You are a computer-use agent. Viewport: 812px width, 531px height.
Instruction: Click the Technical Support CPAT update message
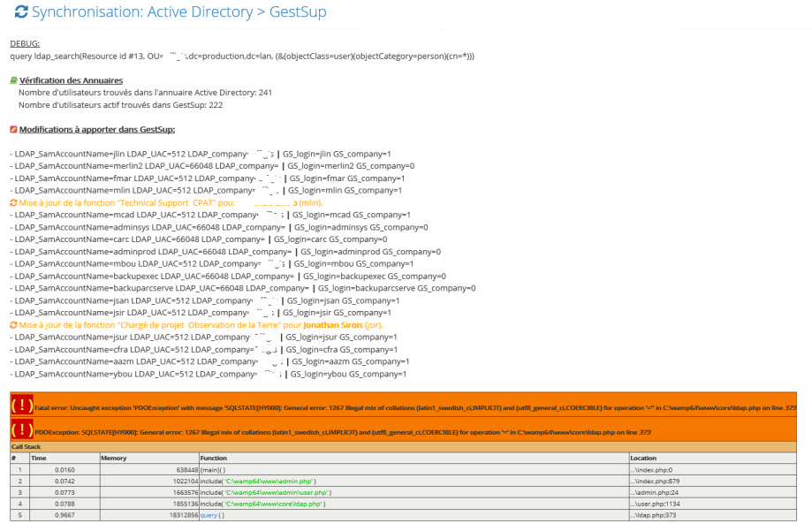coord(171,203)
